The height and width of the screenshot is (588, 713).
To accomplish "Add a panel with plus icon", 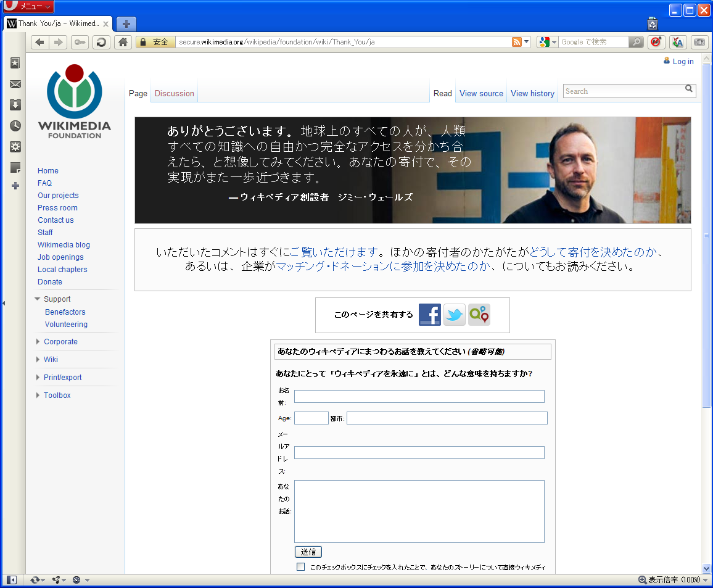I will (15, 186).
